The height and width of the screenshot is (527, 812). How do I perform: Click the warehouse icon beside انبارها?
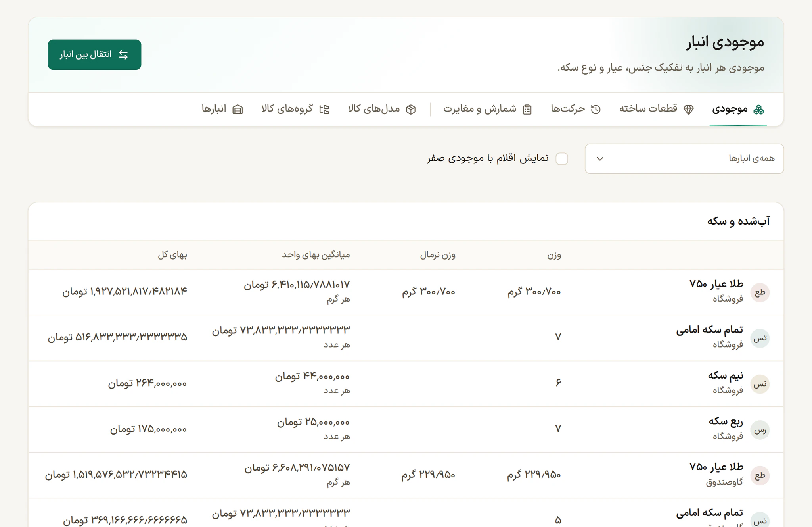[237, 110]
